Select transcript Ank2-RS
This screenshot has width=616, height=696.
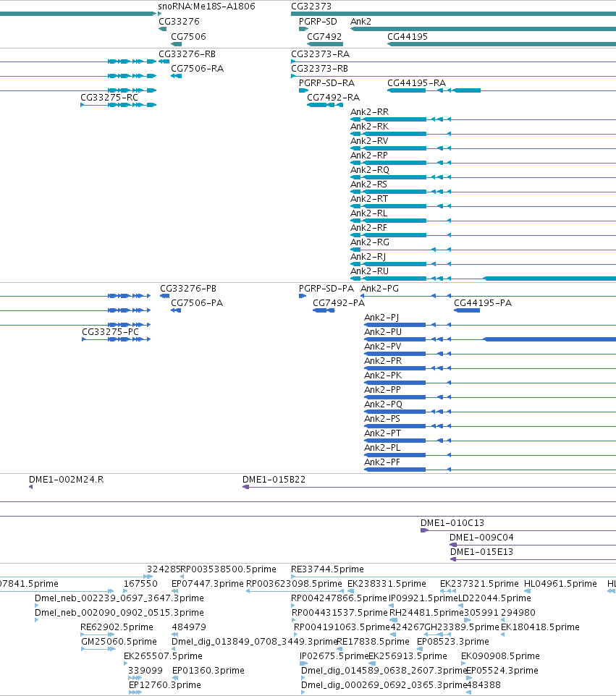pos(368,184)
